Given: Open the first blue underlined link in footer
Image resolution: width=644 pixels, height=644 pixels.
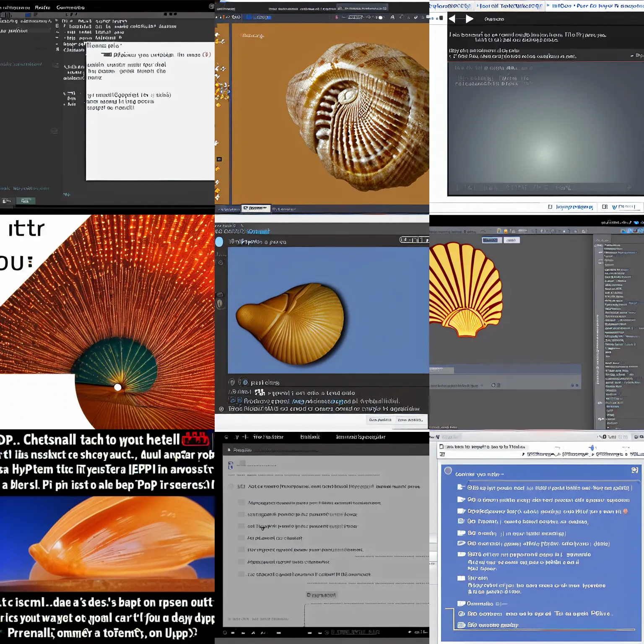Looking at the screenshot, I should coord(574,207).
